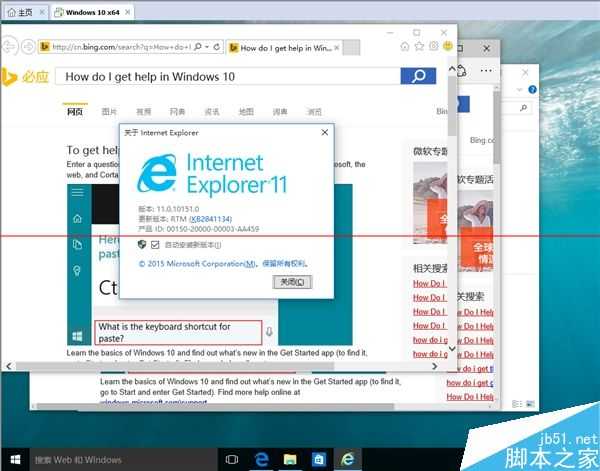This screenshot has height=471, width=600.
Task: Click the 'What is the keyboard shortcut' box
Action: click(x=178, y=332)
